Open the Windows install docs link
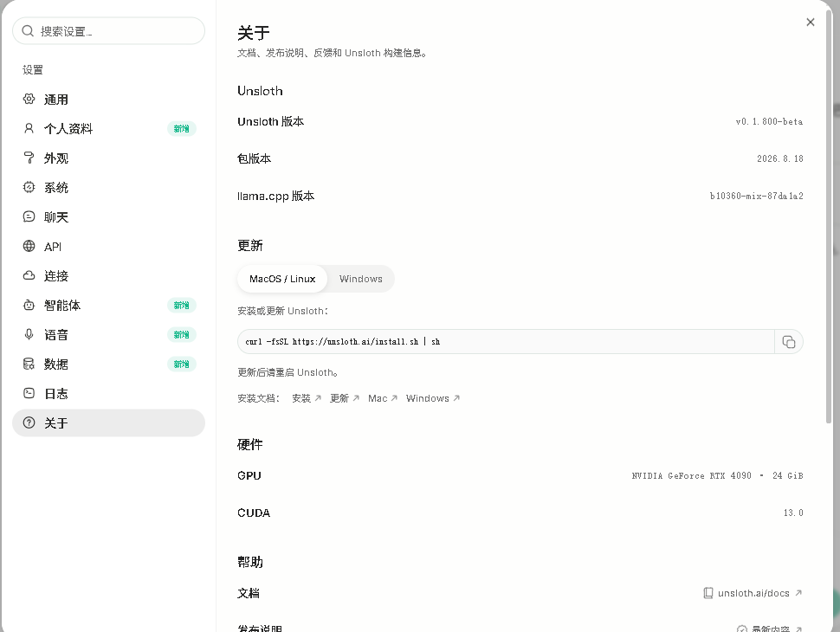The width and height of the screenshot is (840, 632). pos(433,398)
